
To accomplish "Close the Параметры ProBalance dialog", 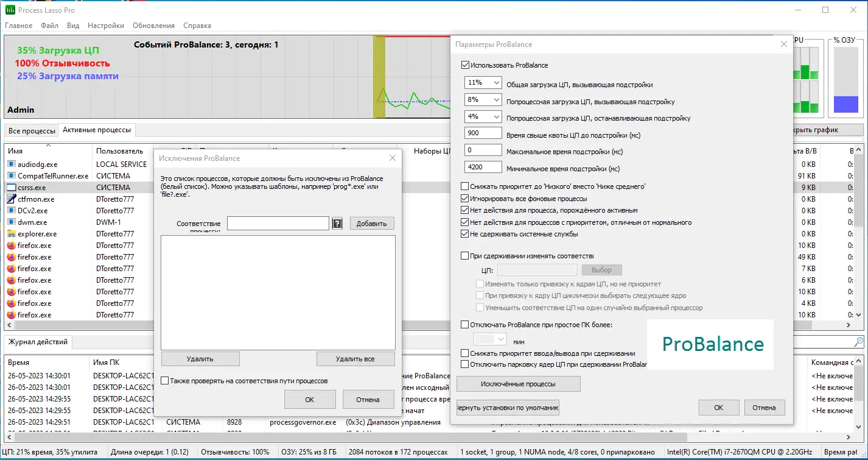I will 784,44.
